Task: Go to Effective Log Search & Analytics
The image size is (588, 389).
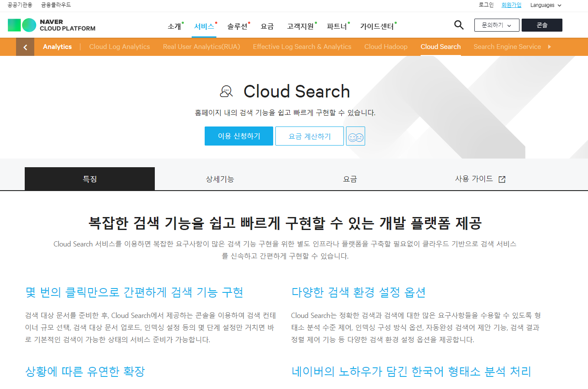Action: 302,47
